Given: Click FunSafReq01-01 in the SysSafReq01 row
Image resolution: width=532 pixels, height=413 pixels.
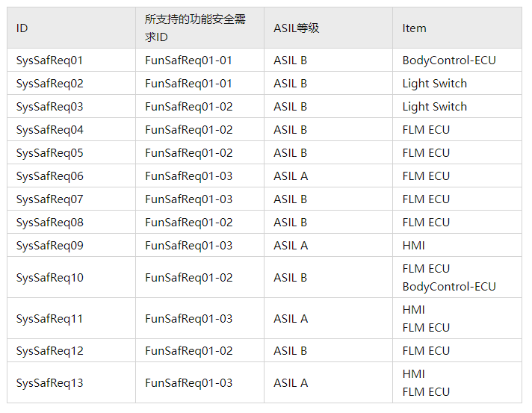Looking at the screenshot, I should [188, 60].
